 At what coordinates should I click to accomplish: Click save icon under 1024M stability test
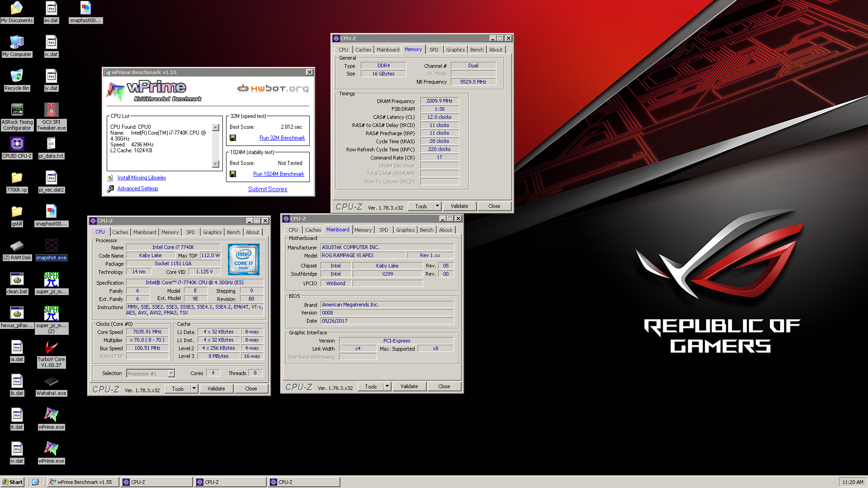(233, 174)
